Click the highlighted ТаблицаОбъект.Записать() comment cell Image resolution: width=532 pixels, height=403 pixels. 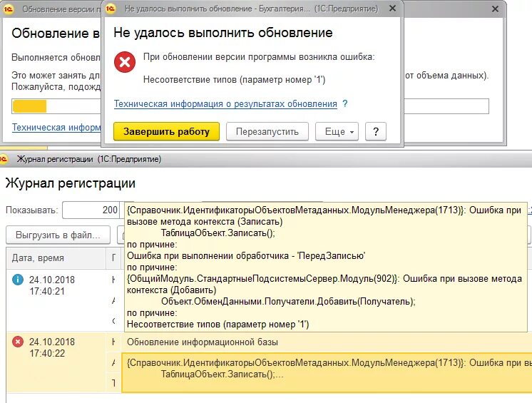click(x=327, y=372)
